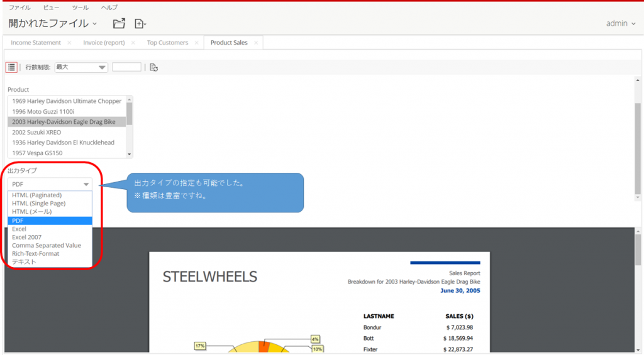The width and height of the screenshot is (644, 355).
Task: Switch to the Invoice (report) tab
Action: coord(104,43)
